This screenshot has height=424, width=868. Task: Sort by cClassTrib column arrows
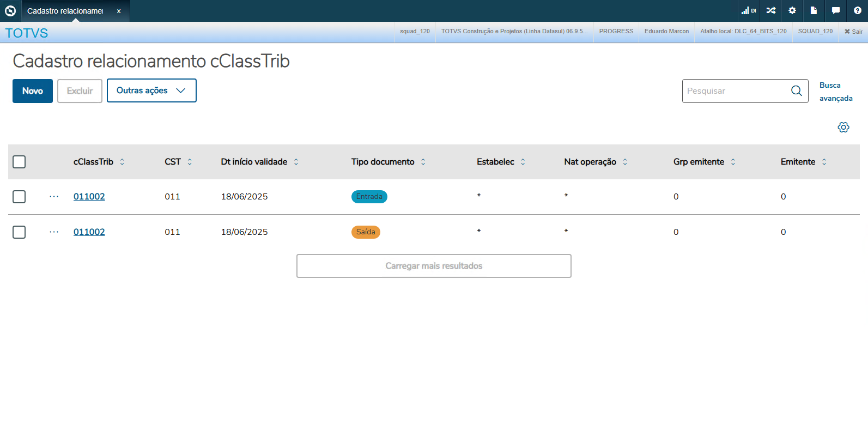pos(122,162)
